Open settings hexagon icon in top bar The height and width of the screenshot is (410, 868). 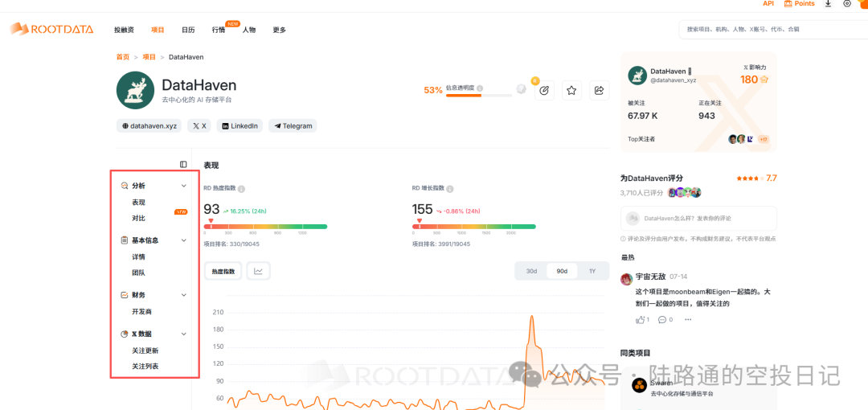click(x=847, y=3)
